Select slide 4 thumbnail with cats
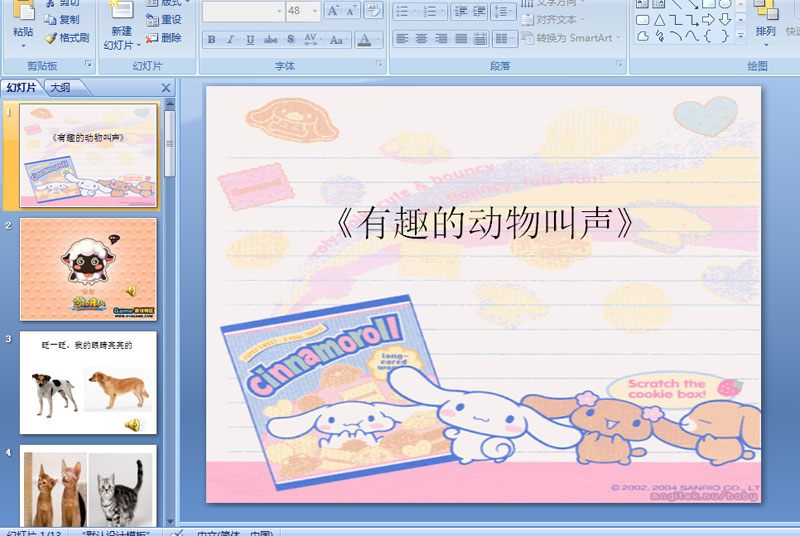Viewport: 800px width, 536px height. pyautogui.click(x=88, y=486)
